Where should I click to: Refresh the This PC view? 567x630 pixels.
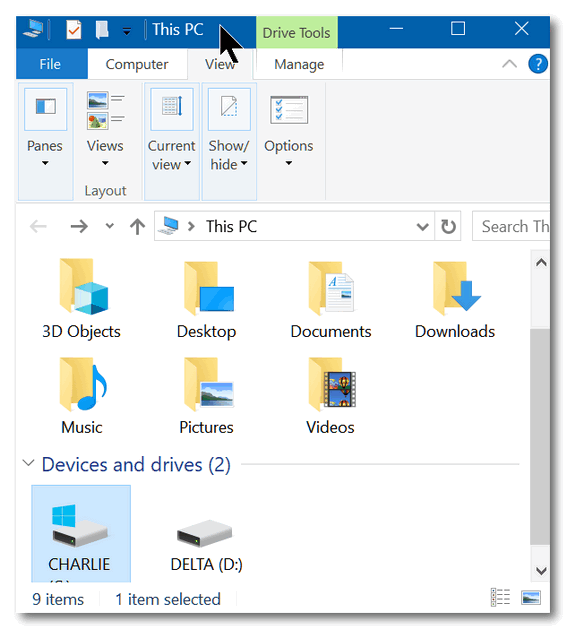point(448,226)
